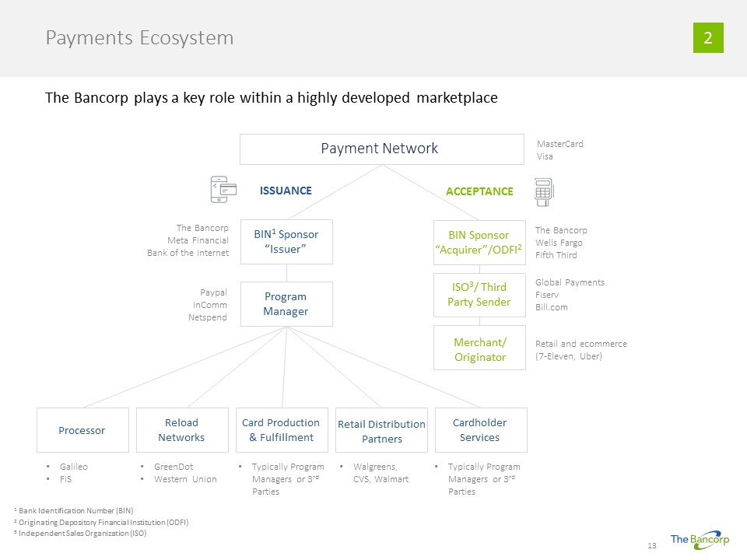Click the Cardholder Services box
The width and height of the screenshot is (747, 560).
click(x=480, y=430)
